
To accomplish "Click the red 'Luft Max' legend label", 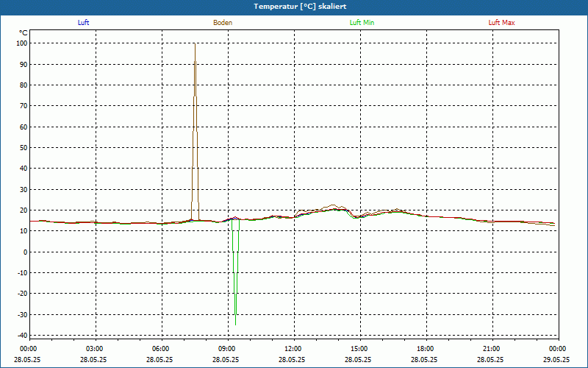I will click(x=501, y=23).
